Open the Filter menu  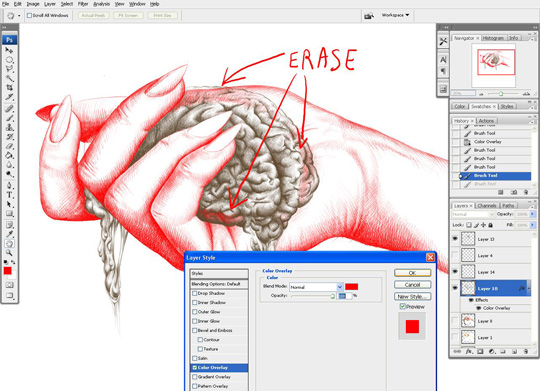coord(83,4)
